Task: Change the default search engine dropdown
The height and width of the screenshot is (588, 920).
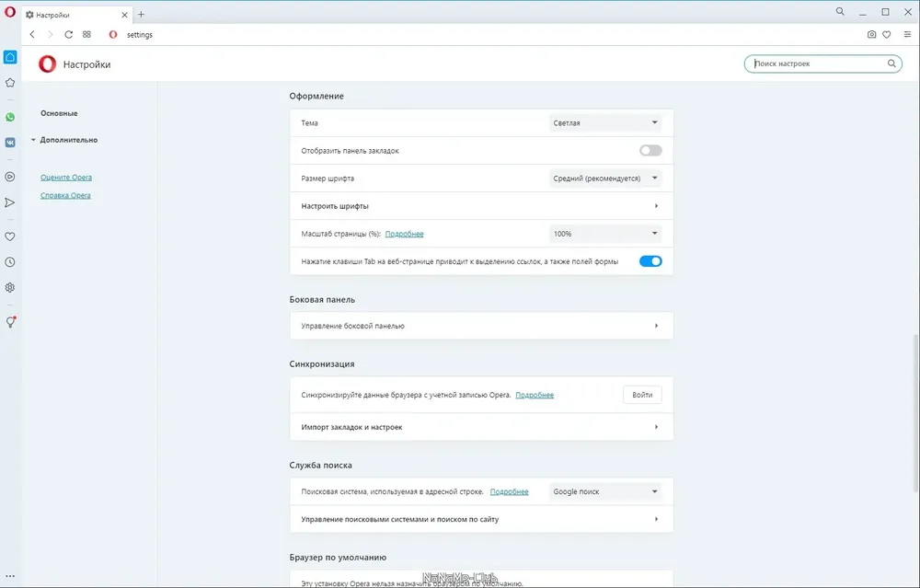Action: tap(604, 491)
